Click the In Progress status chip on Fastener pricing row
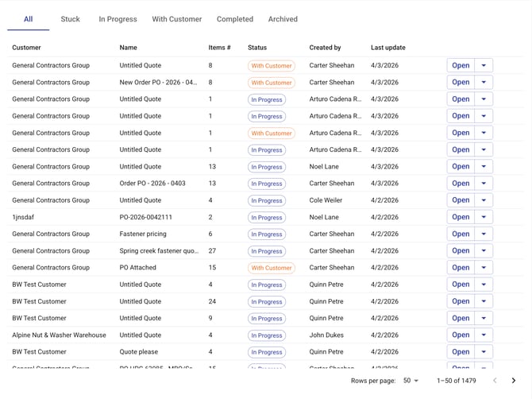This screenshot has height=399, width=532. (267, 234)
